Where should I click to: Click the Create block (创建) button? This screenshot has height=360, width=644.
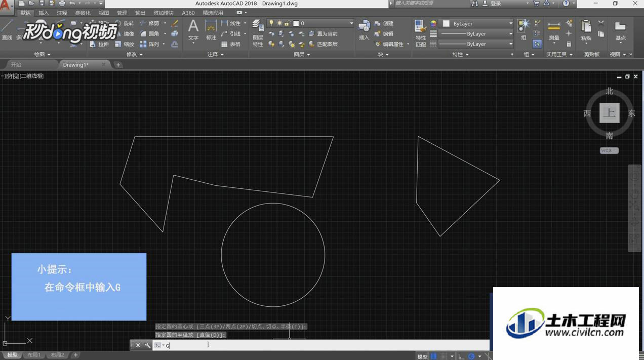[x=384, y=23]
